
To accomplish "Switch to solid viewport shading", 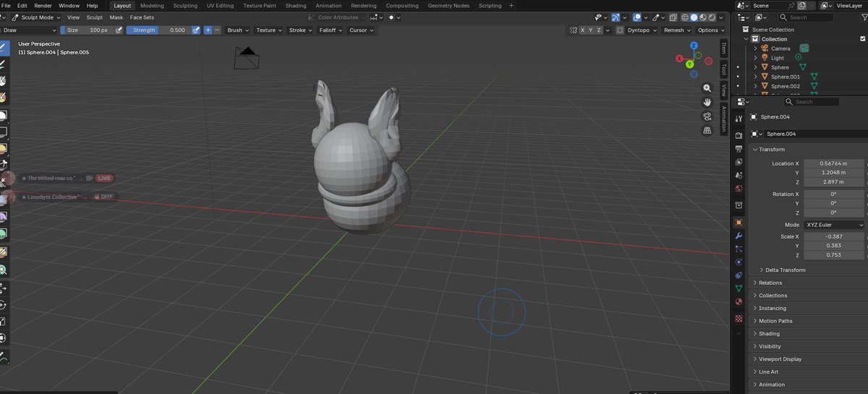I will pyautogui.click(x=694, y=17).
